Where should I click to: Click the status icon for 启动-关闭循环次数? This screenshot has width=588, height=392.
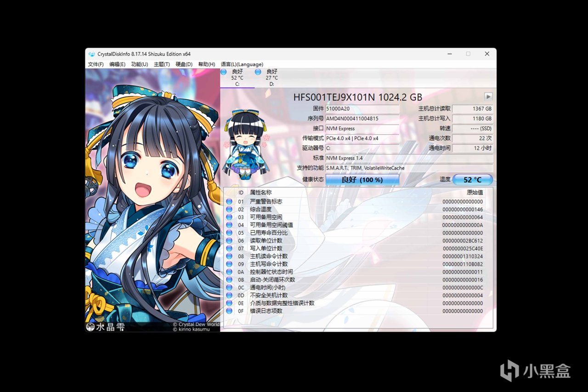tap(229, 279)
